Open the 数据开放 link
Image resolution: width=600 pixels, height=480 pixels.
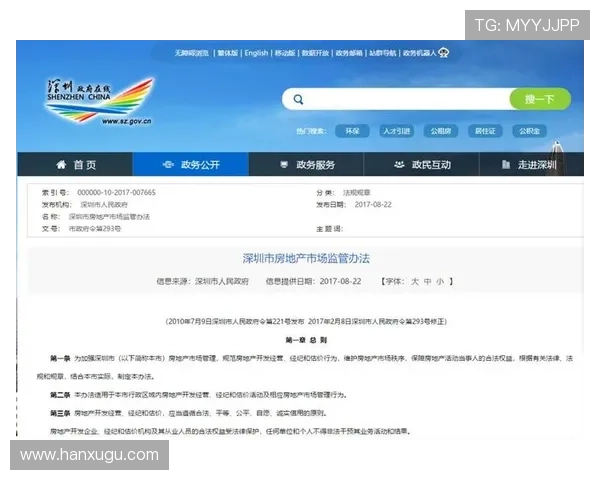(x=315, y=53)
